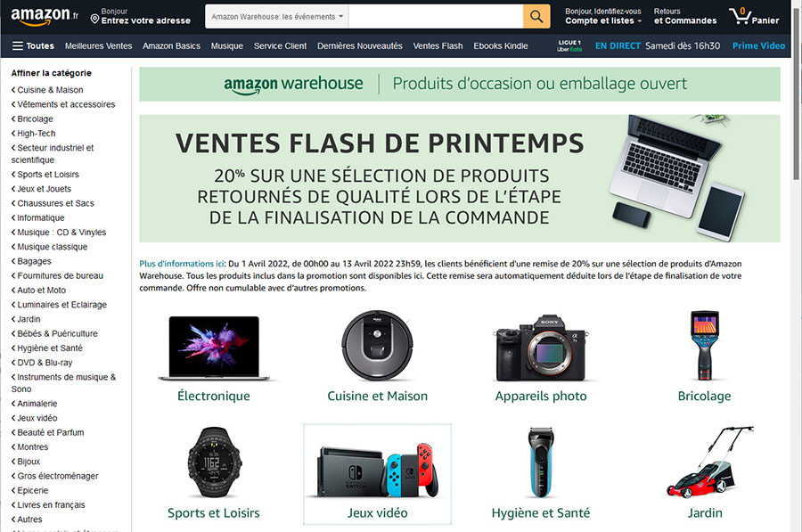Select Jeux vidéo in sidebar categories
This screenshot has height=532, width=802.
tap(37, 418)
